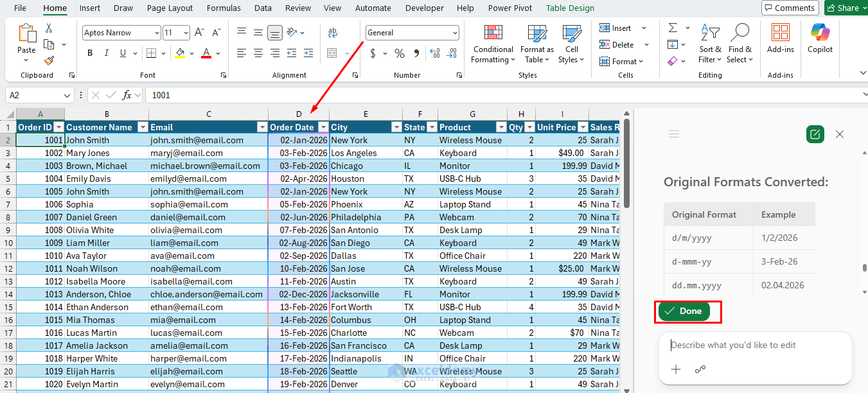868x393 pixels.
Task: Open the Insert ribbon tab
Action: (x=90, y=8)
